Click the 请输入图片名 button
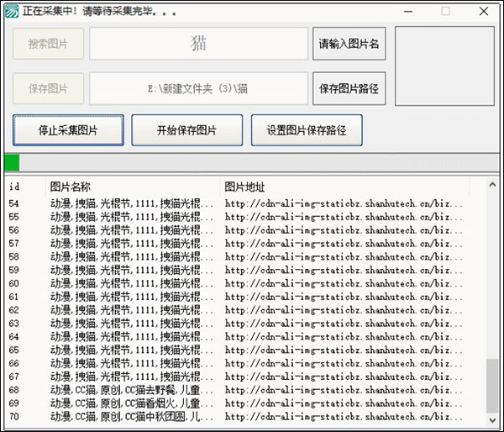Viewport: 504px width, 432px height. 349,44
